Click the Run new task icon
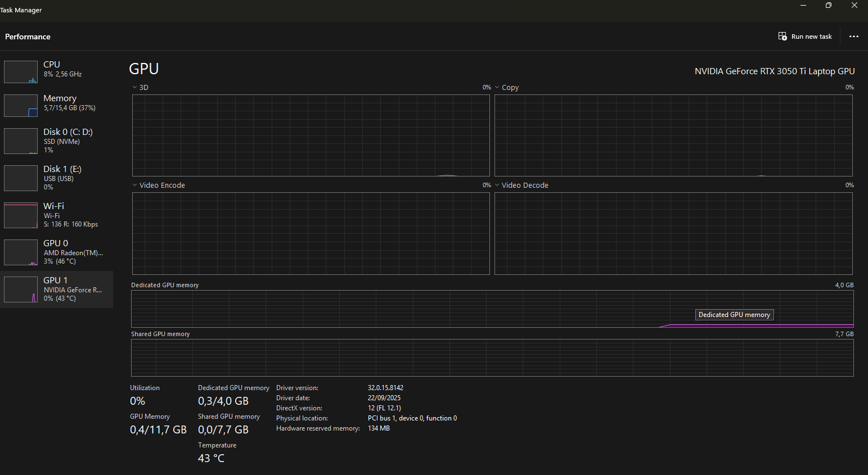868x475 pixels. [x=782, y=37]
